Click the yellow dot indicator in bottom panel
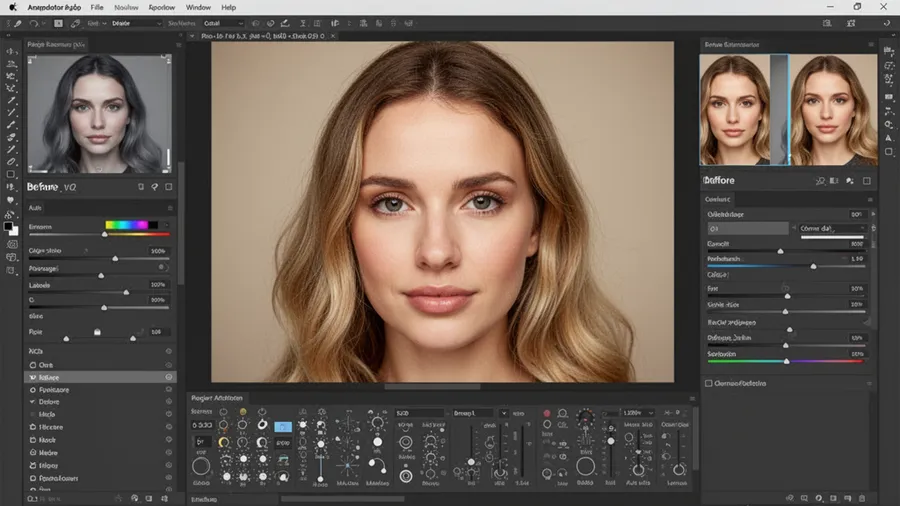 click(243, 412)
